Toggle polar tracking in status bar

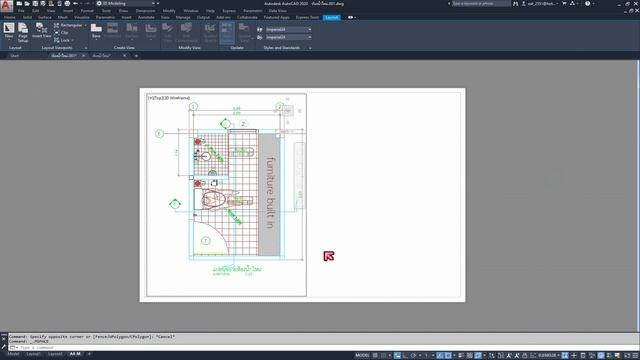(413, 356)
